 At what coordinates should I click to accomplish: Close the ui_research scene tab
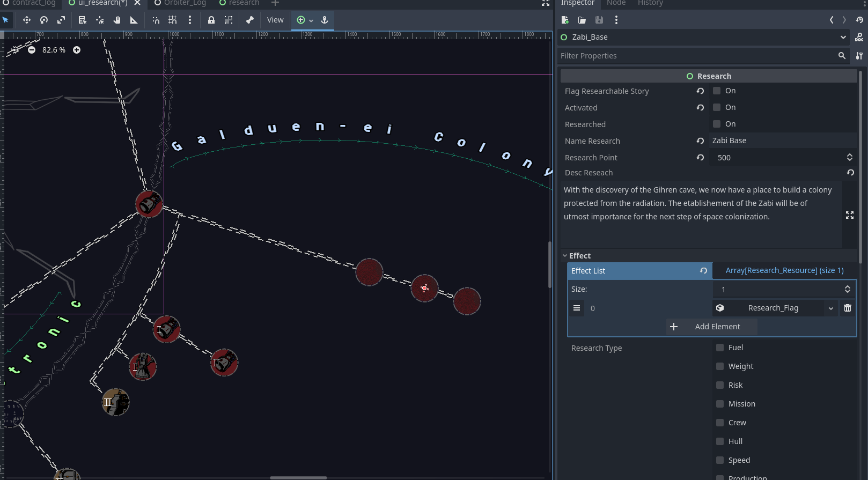click(x=137, y=3)
